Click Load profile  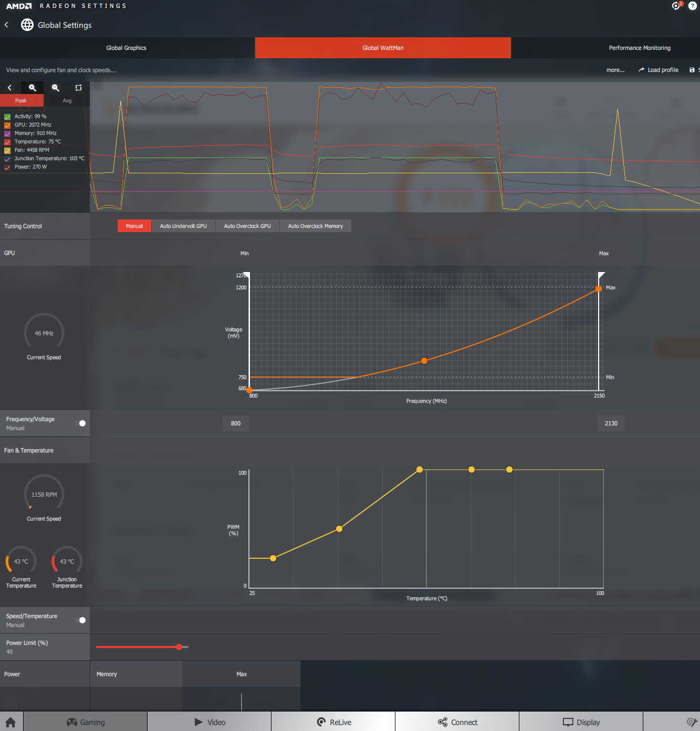tap(659, 70)
